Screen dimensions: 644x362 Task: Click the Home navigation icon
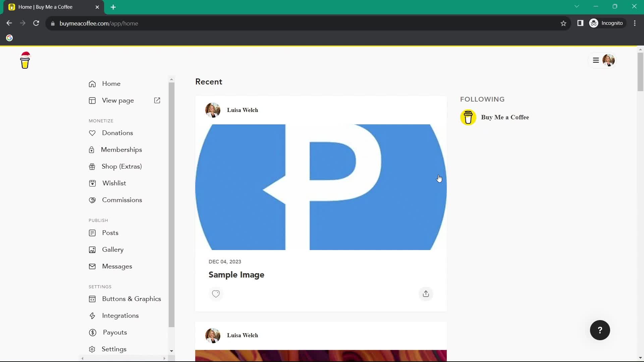pos(93,83)
